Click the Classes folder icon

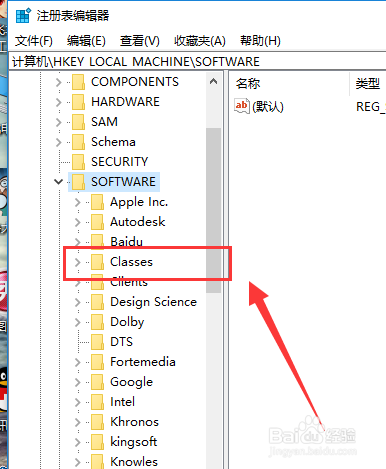[97, 262]
